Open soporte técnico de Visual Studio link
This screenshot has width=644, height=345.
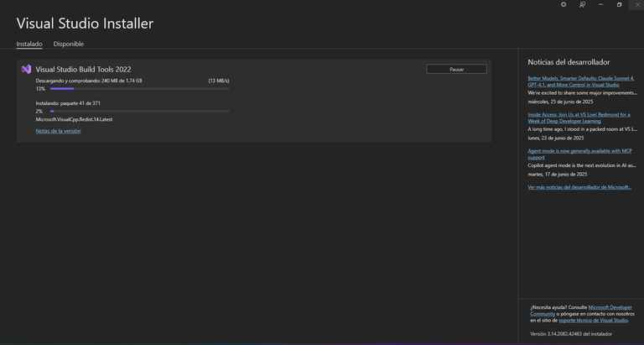click(x=593, y=321)
